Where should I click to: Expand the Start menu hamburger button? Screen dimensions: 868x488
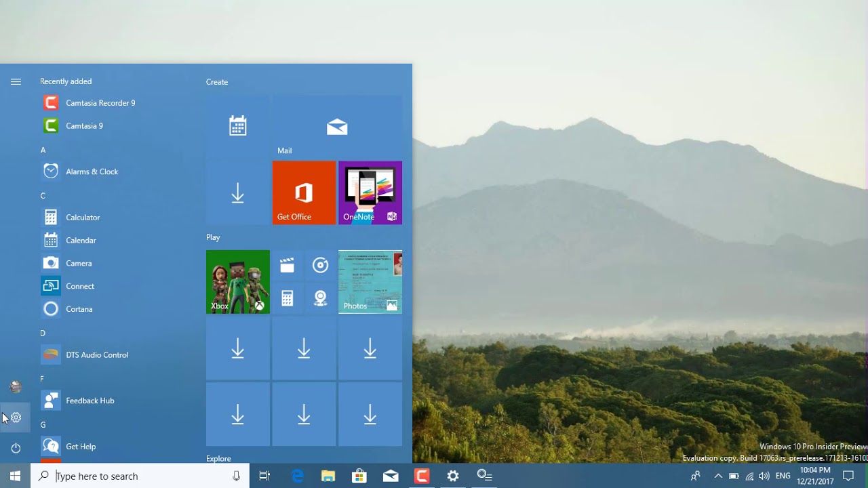tap(16, 81)
